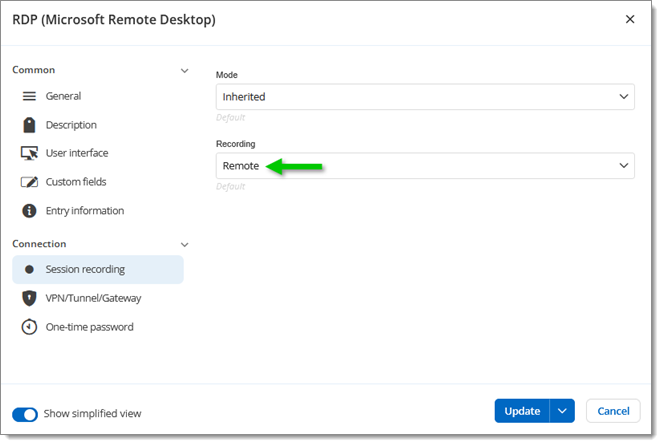Click the Description tag icon
662x445 pixels.
pyautogui.click(x=29, y=125)
